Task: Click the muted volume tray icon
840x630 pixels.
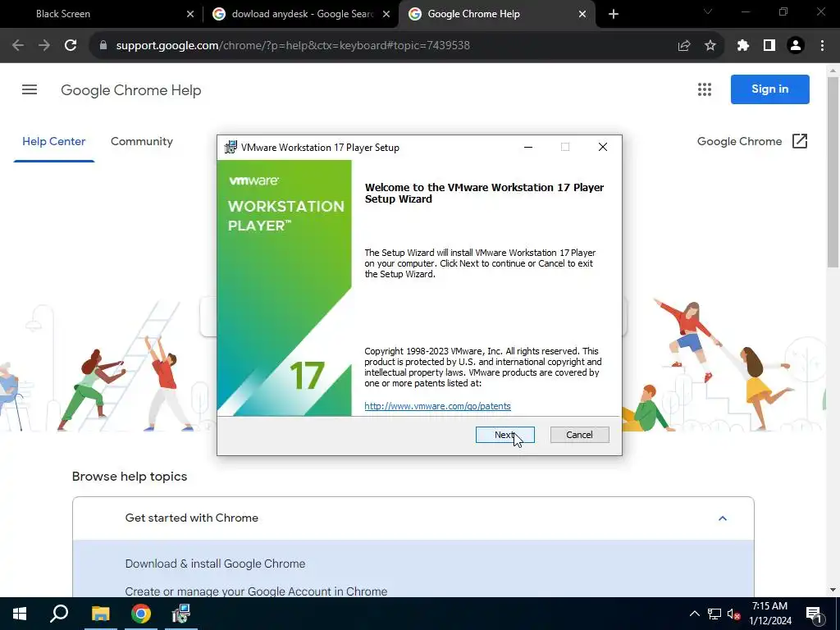Action: point(733,614)
